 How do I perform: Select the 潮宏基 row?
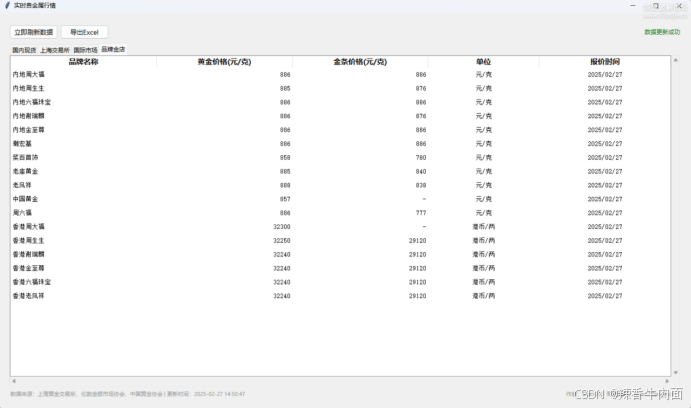tap(341, 144)
